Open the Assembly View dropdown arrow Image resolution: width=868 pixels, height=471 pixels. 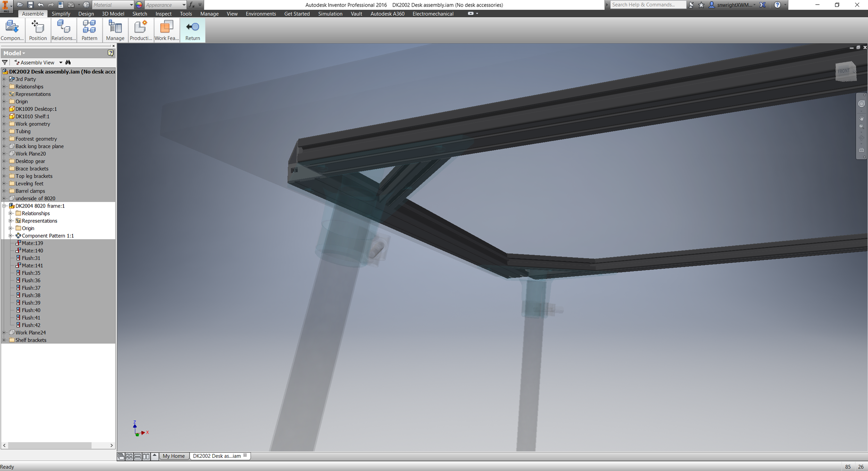[61, 62]
